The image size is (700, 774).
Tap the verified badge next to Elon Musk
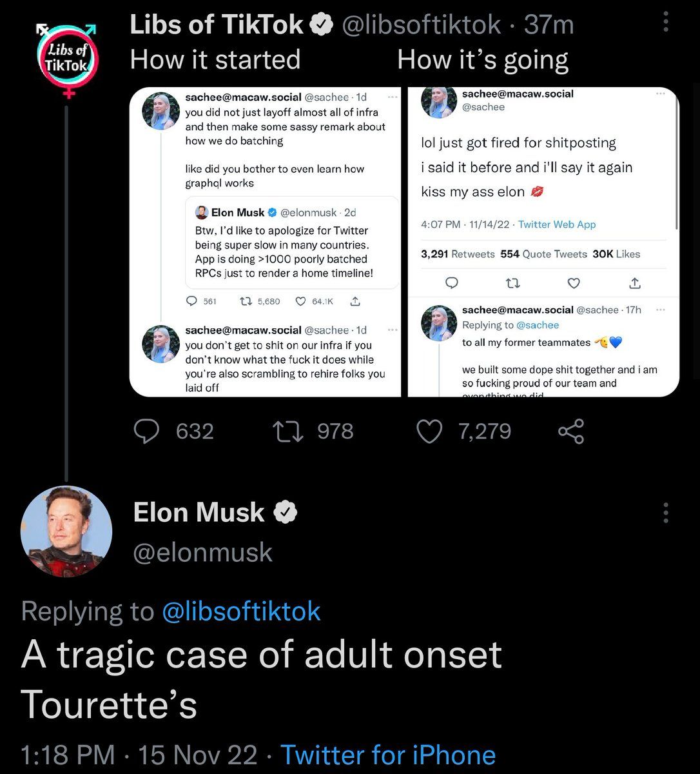pos(286,513)
